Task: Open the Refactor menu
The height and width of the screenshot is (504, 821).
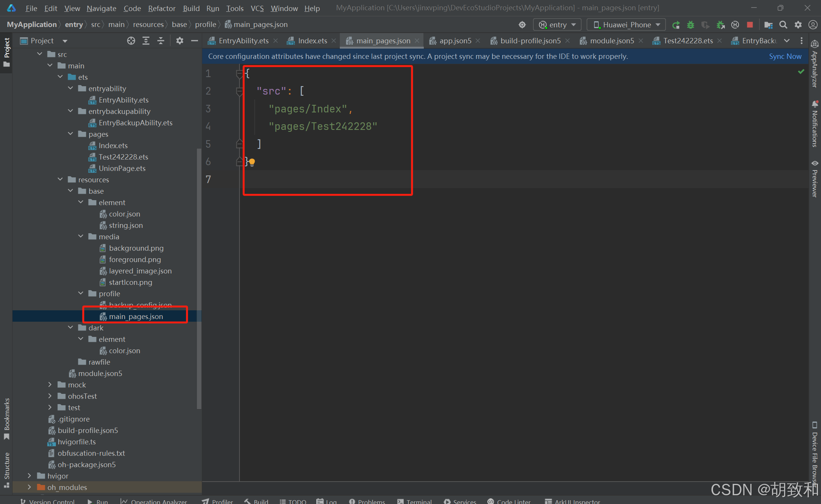Action: click(162, 8)
